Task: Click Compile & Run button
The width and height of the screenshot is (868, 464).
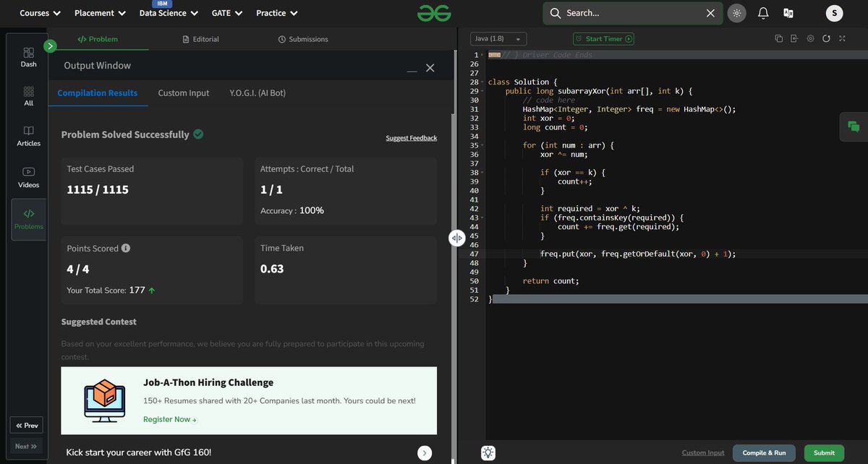Action: 764,452
